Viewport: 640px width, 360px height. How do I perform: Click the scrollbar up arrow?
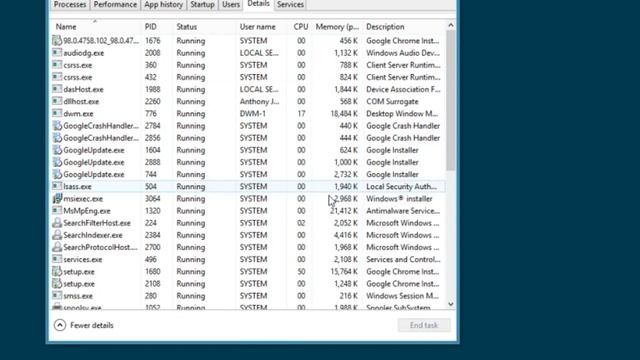[451, 25]
